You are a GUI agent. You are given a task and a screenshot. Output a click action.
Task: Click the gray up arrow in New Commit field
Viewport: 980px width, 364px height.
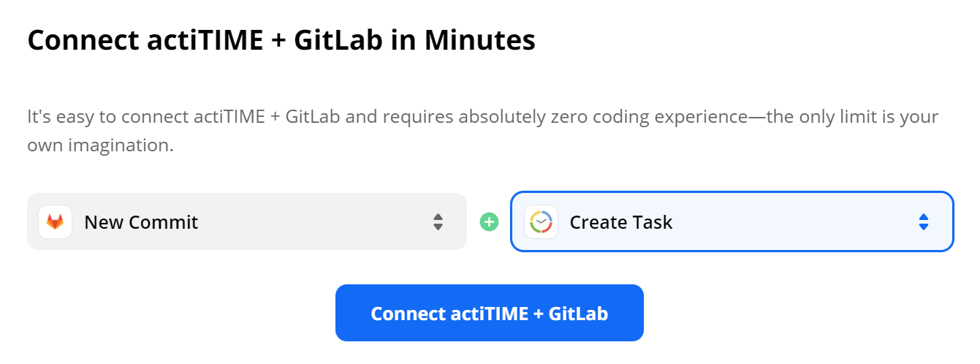click(438, 217)
